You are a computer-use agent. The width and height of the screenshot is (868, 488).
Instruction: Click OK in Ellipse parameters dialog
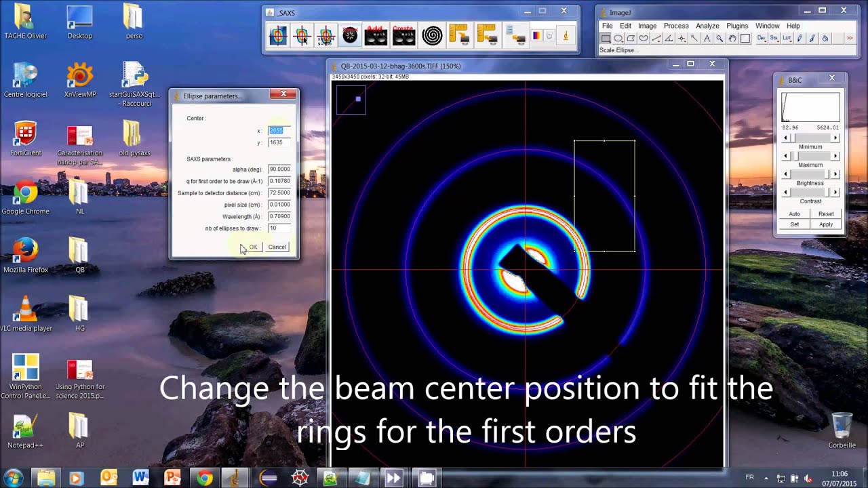(252, 247)
